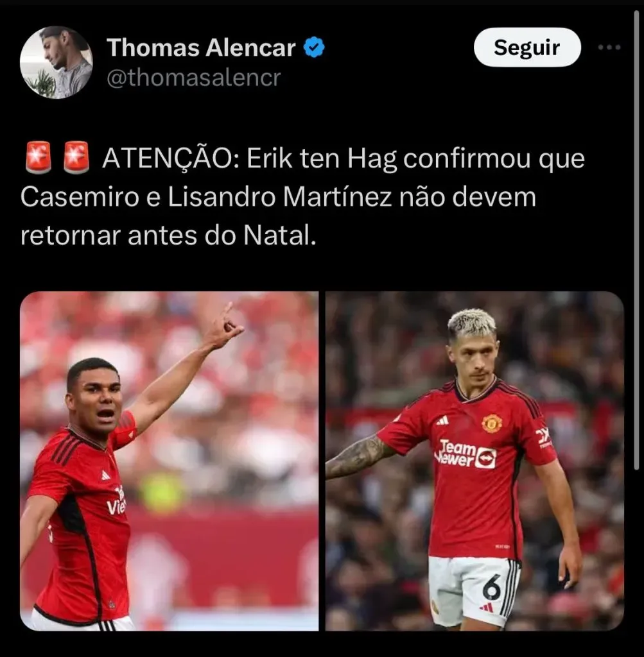644x657 pixels.
Task: Click the first red siren emoji
Action: click(39, 158)
